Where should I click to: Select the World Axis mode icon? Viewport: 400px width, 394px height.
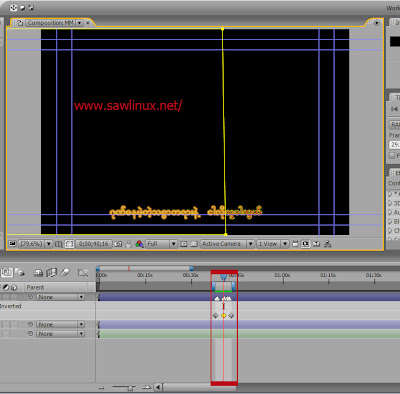coord(22,7)
